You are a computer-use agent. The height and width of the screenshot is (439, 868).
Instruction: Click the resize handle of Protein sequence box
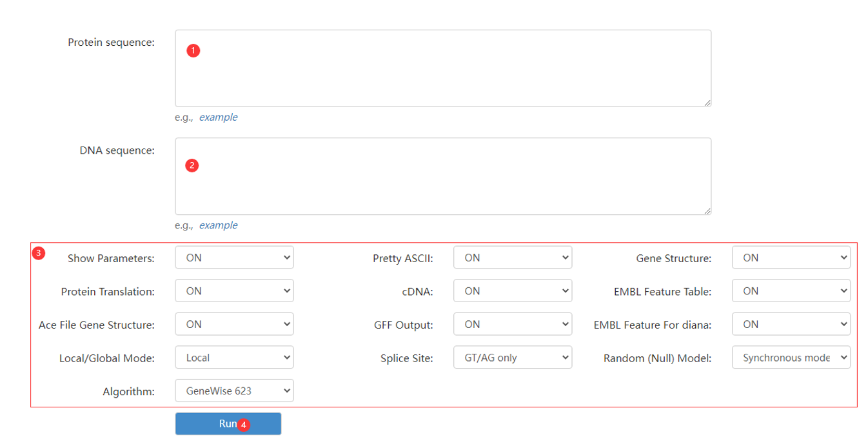707,103
